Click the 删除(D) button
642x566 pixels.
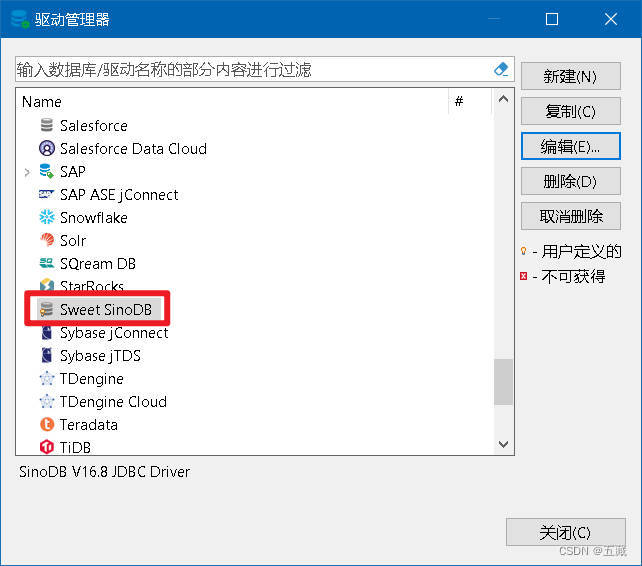(571, 181)
